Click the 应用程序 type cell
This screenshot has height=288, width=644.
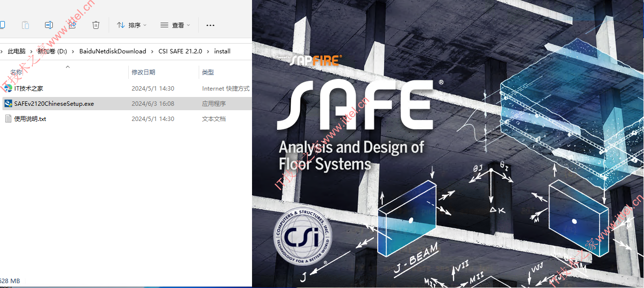[x=214, y=104]
